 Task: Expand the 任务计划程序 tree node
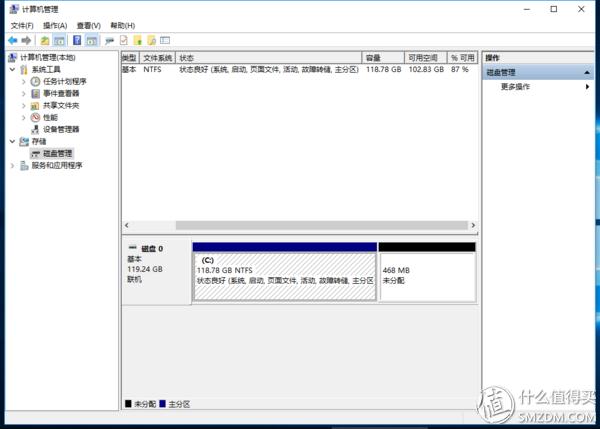coord(23,82)
